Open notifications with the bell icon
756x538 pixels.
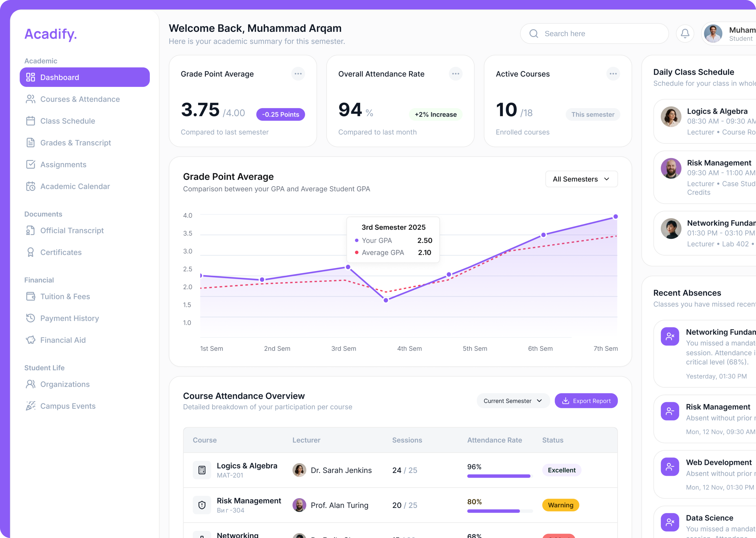pyautogui.click(x=685, y=33)
